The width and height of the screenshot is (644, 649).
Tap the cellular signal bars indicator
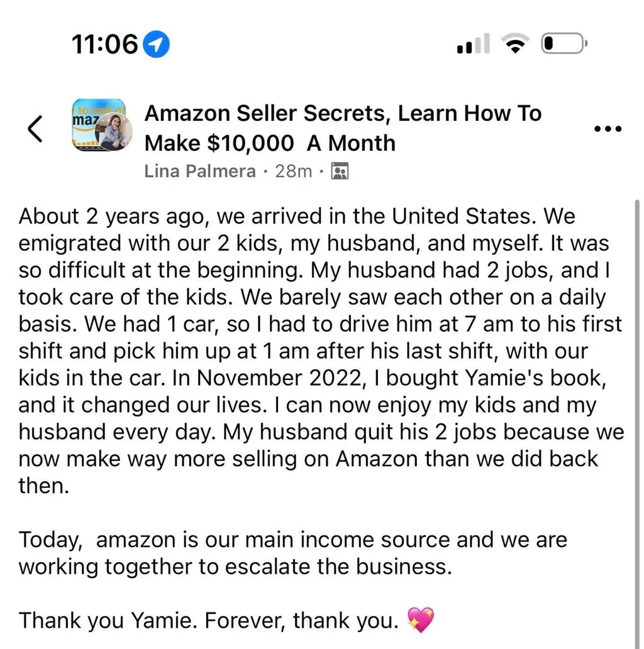coord(472,43)
